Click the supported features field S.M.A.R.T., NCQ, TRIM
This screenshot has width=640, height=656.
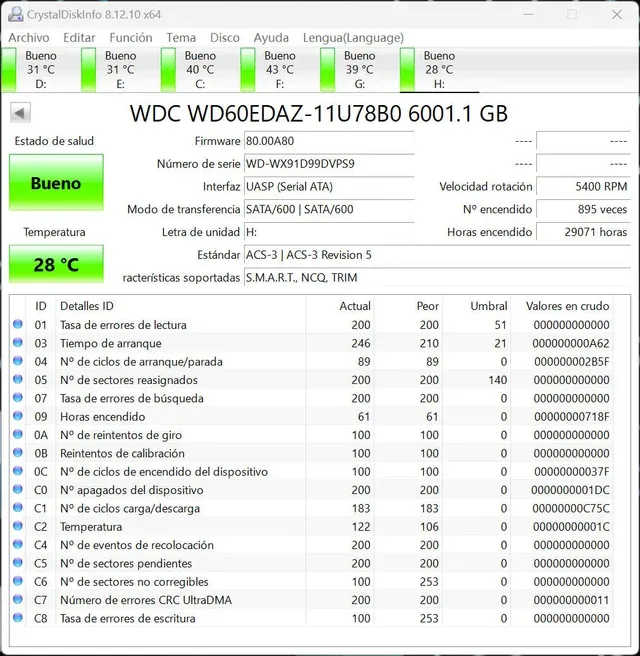tap(437, 277)
